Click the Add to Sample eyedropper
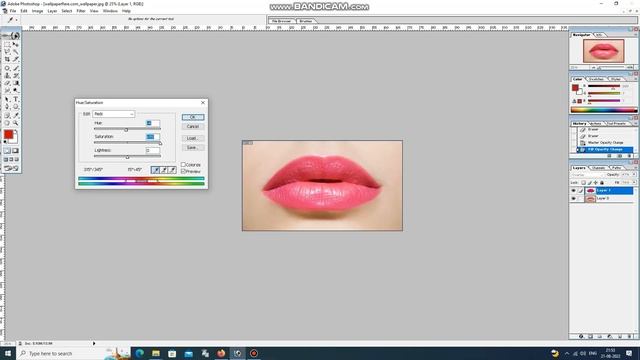This screenshot has width=640, height=360. 164,170
